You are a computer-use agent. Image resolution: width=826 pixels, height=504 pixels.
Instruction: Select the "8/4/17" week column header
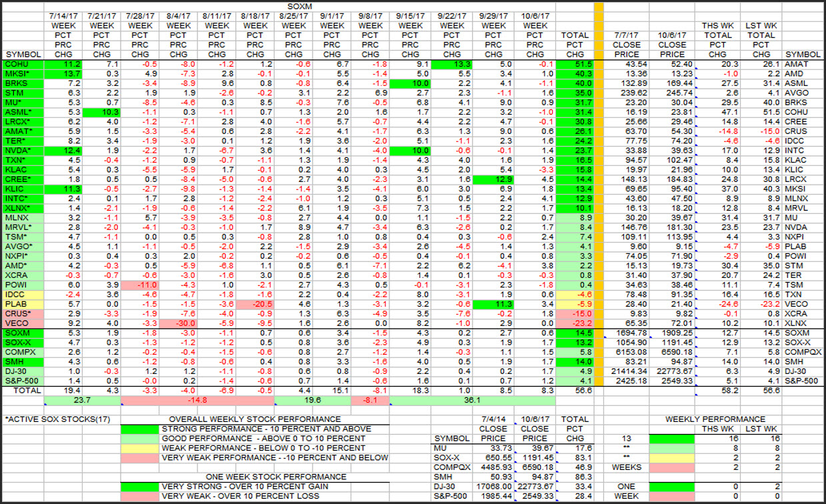(x=179, y=16)
